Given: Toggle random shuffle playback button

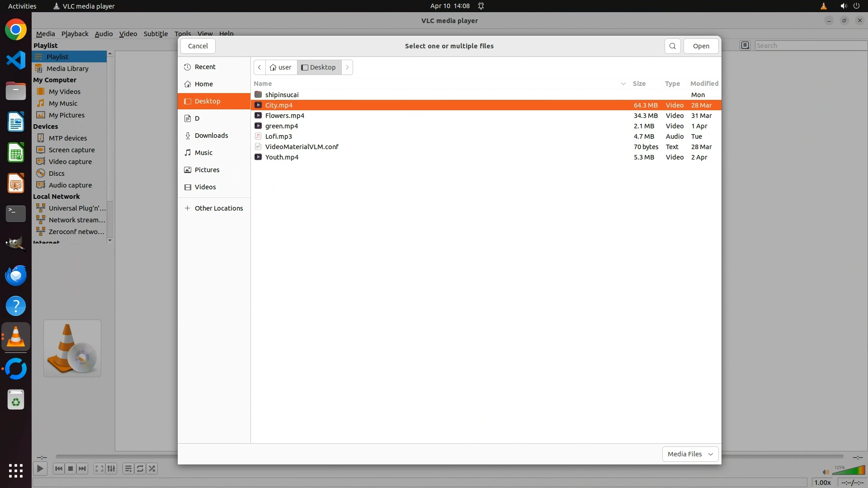Looking at the screenshot, I should [x=152, y=469].
